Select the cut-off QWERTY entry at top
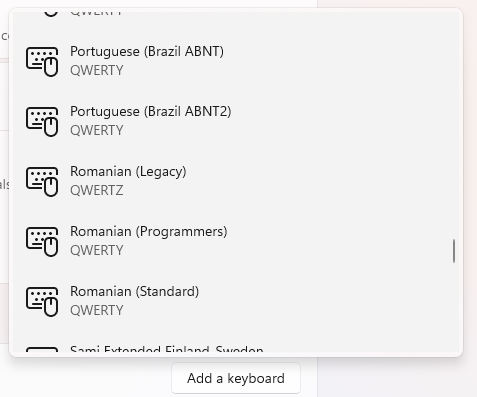 point(96,13)
